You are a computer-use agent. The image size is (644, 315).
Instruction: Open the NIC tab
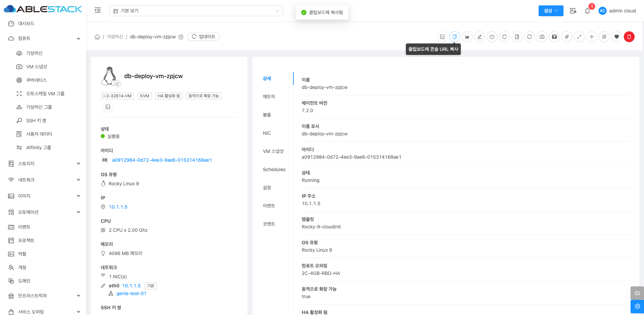(267, 133)
